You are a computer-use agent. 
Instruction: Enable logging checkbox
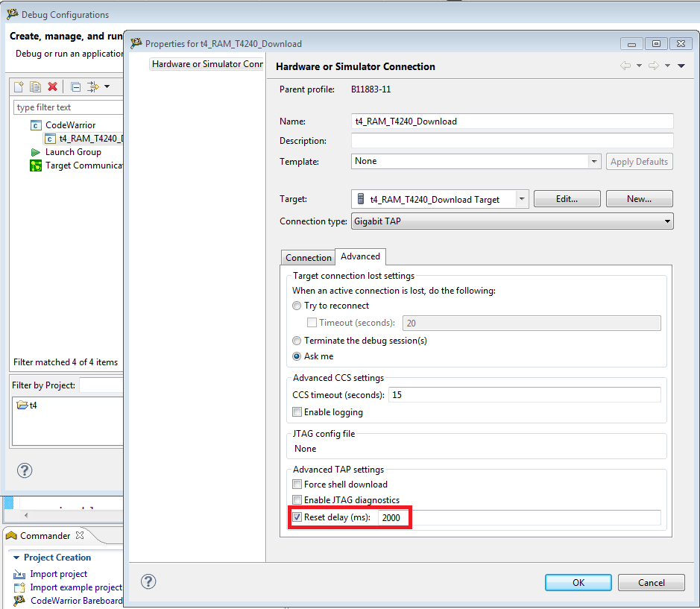(297, 411)
